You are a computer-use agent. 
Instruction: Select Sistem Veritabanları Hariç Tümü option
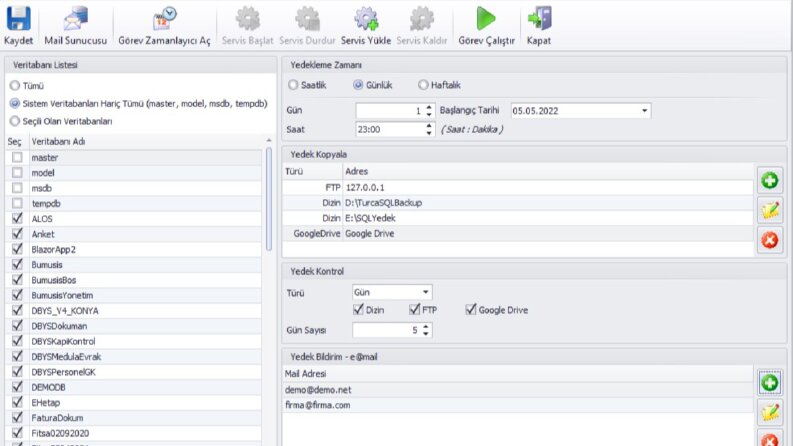pyautogui.click(x=15, y=103)
